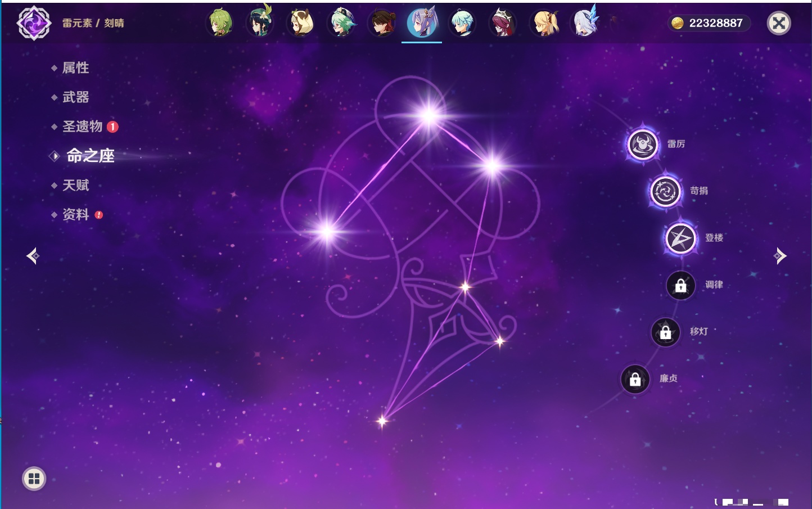812x509 pixels.
Task: Choose the blonde ponytail character portrait
Action: pos(544,23)
